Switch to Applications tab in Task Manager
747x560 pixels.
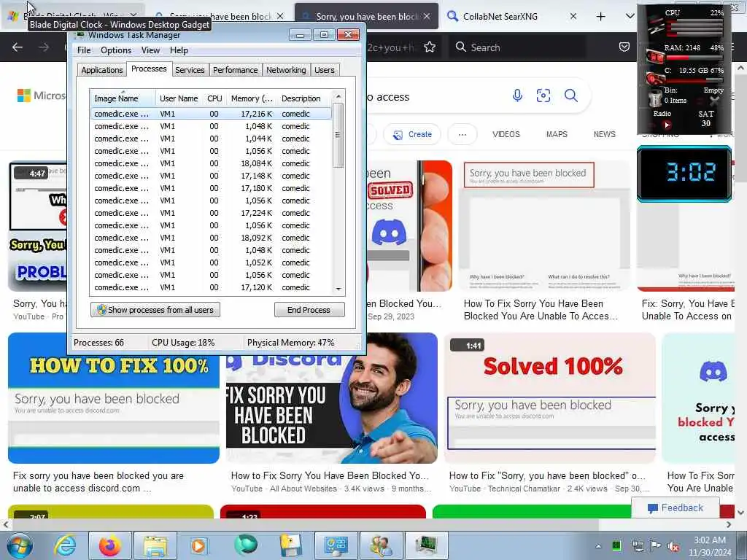[x=102, y=70]
